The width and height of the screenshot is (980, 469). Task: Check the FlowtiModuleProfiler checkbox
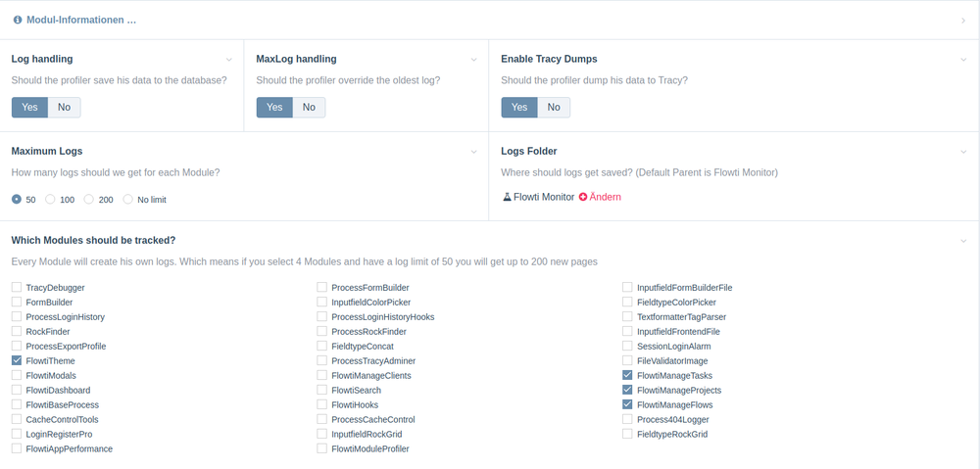pos(322,448)
